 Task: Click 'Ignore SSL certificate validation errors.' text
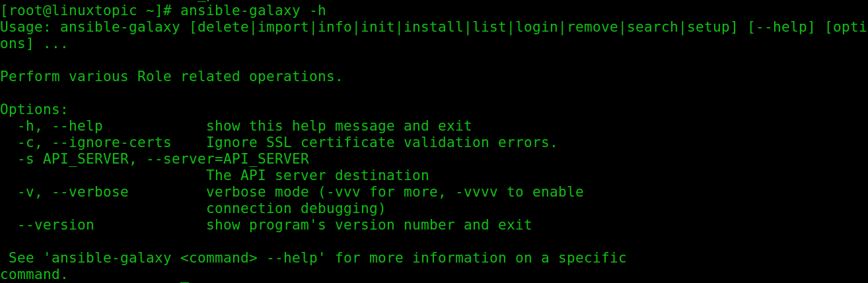382,142
